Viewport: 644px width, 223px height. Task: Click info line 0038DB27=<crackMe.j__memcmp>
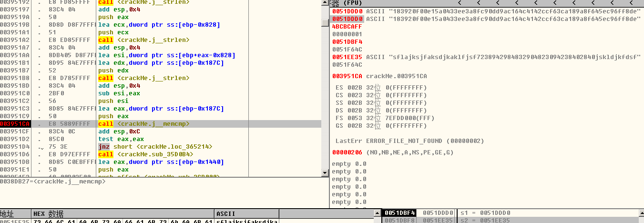(53, 182)
